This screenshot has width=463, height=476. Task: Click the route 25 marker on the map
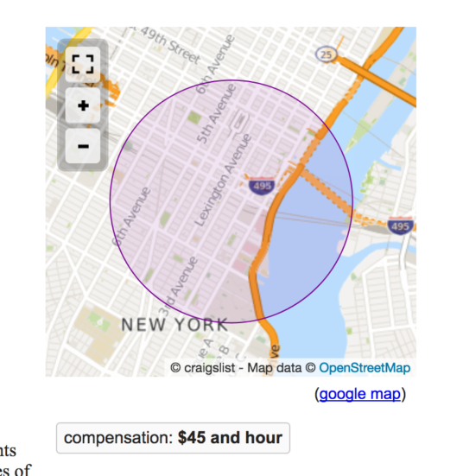coord(326,54)
